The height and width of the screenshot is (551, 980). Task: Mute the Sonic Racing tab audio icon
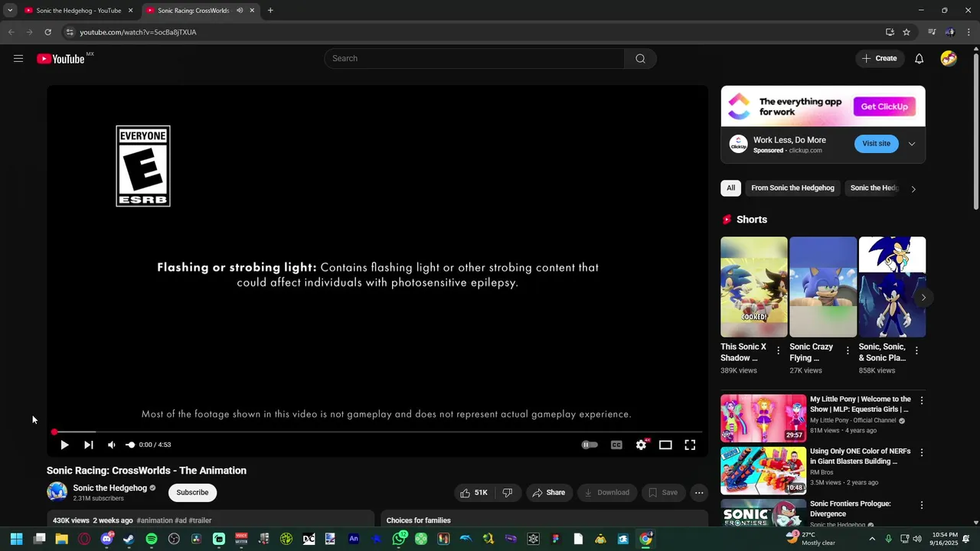click(240, 11)
